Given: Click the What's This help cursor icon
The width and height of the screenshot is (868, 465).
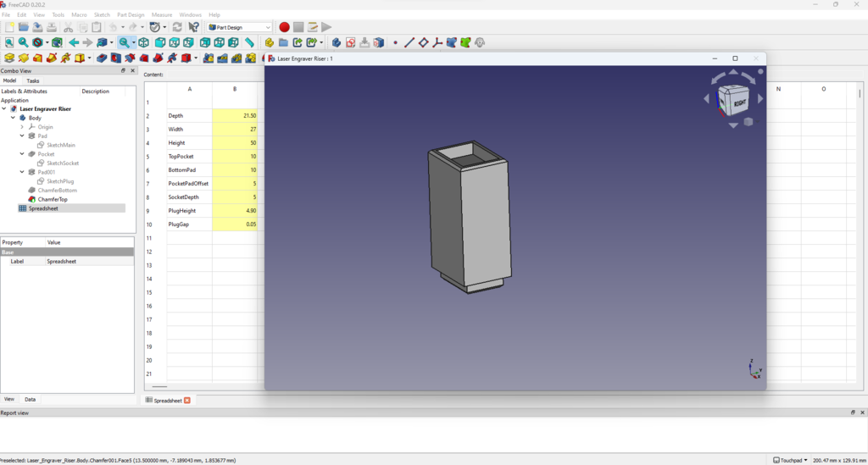Looking at the screenshot, I should (x=193, y=27).
